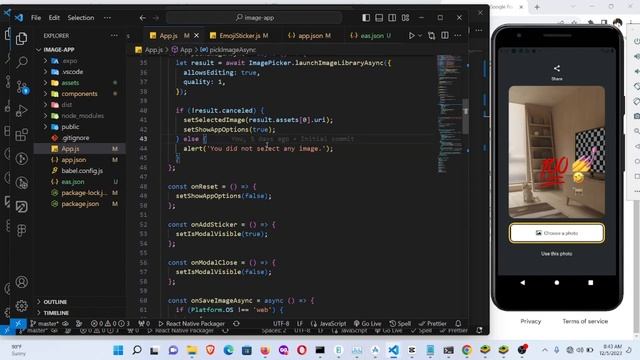Screen dimensions: 640x360
Task: Click the Terms of service link
Action: pos(585,321)
